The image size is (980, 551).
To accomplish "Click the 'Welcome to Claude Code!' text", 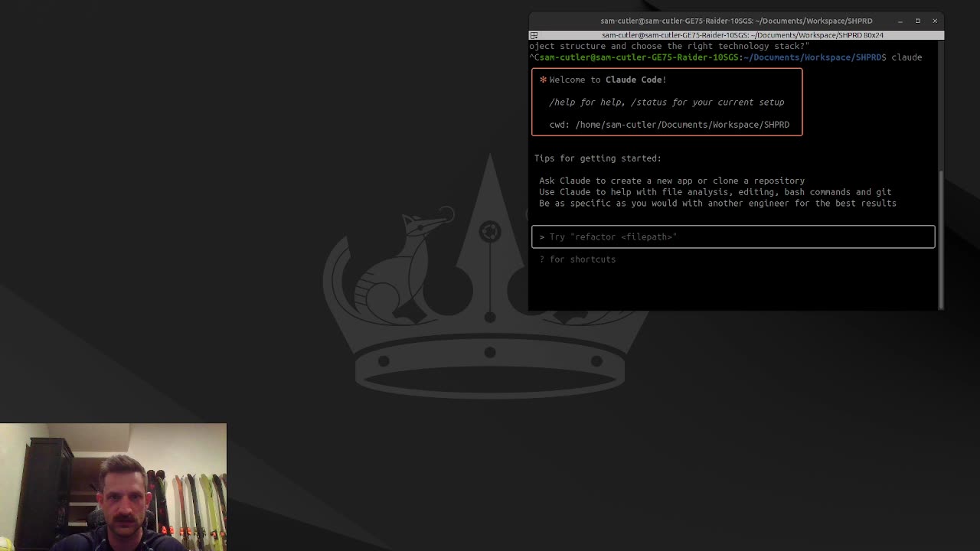I will [x=607, y=80].
